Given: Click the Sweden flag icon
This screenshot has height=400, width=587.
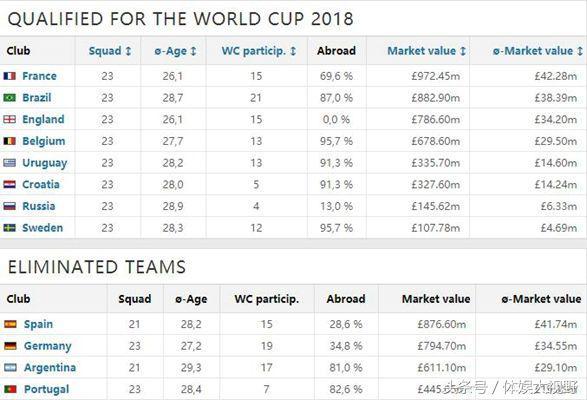Looking at the screenshot, I should [x=9, y=228].
